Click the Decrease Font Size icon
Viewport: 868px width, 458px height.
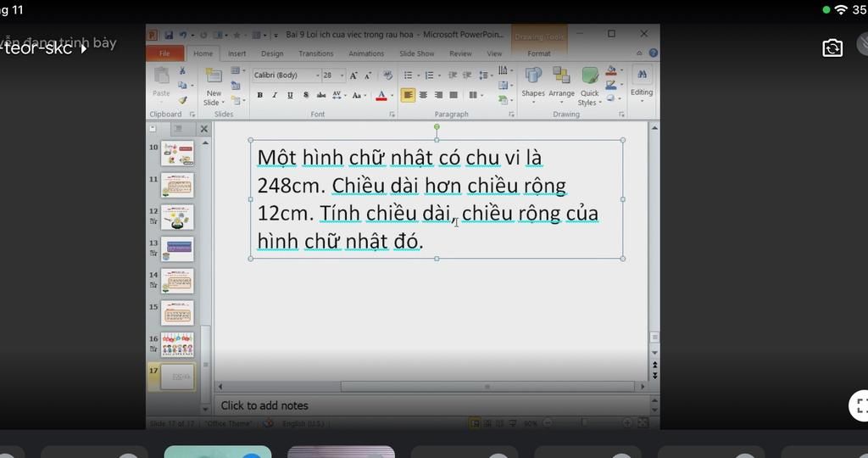click(x=368, y=75)
